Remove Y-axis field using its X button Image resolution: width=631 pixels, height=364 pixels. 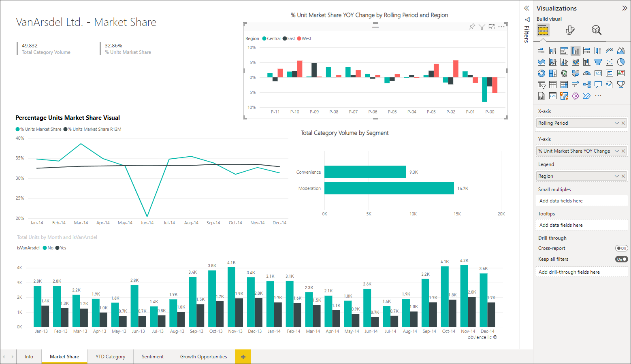623,151
